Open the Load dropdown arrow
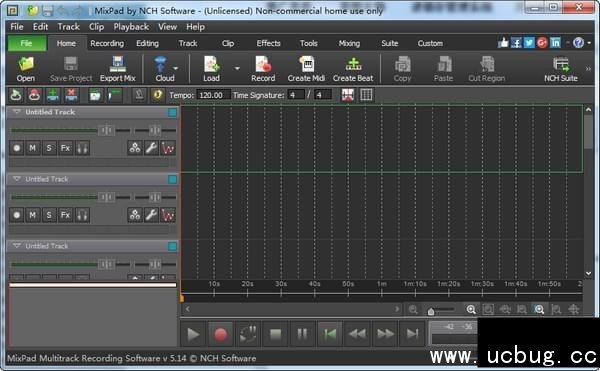 pos(237,68)
